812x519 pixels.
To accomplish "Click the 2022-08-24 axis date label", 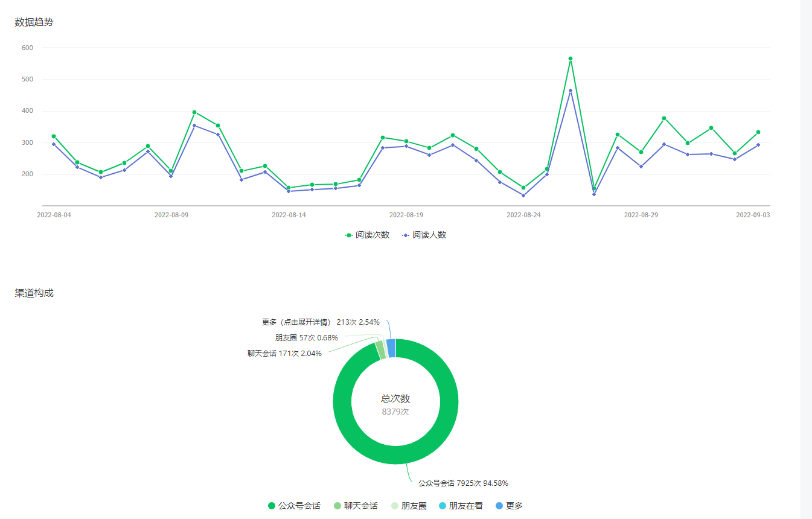I will [523, 215].
